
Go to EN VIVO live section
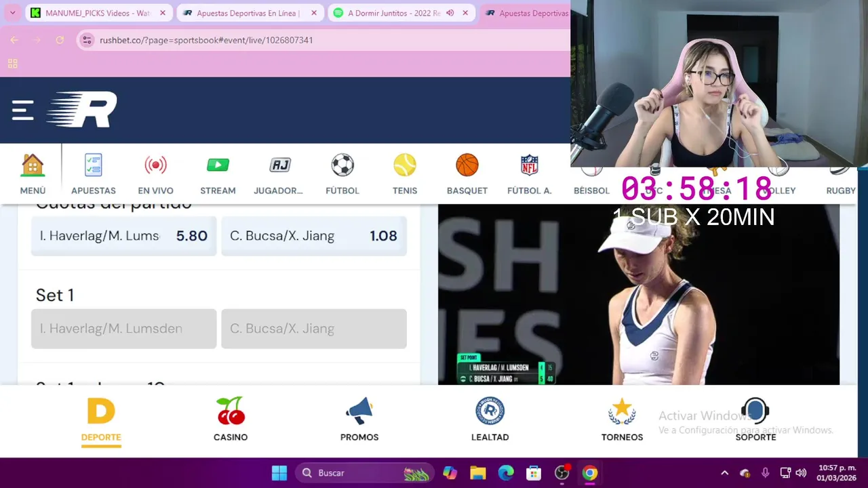(x=155, y=174)
